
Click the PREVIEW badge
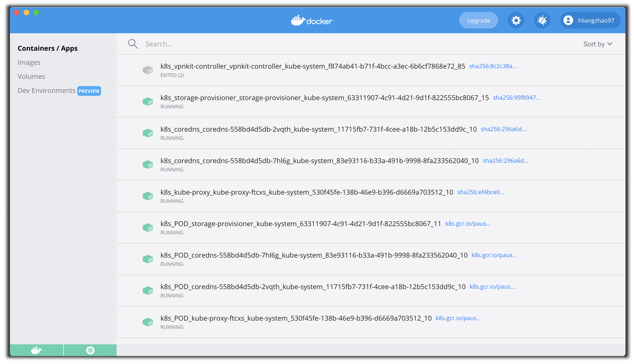89,91
